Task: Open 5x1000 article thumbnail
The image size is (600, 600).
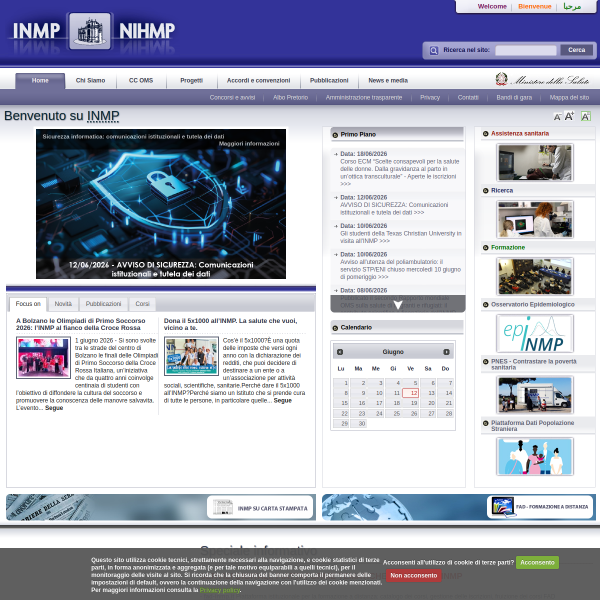Action: pos(191,356)
